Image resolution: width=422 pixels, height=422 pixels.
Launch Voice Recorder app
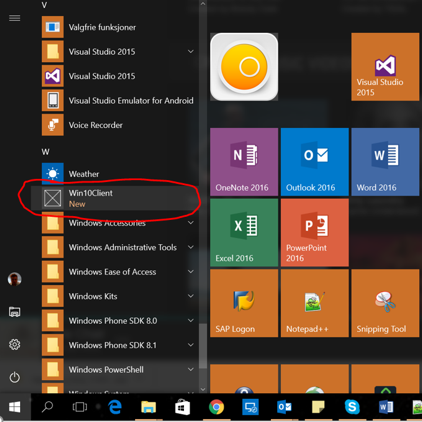[117, 125]
